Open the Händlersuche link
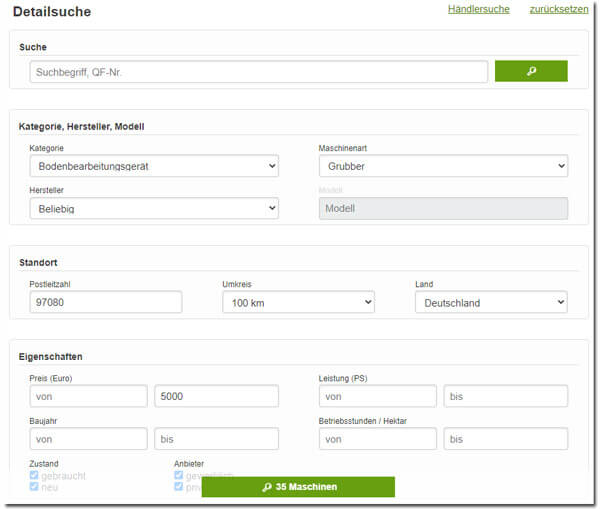The image size is (600, 509). [x=478, y=9]
